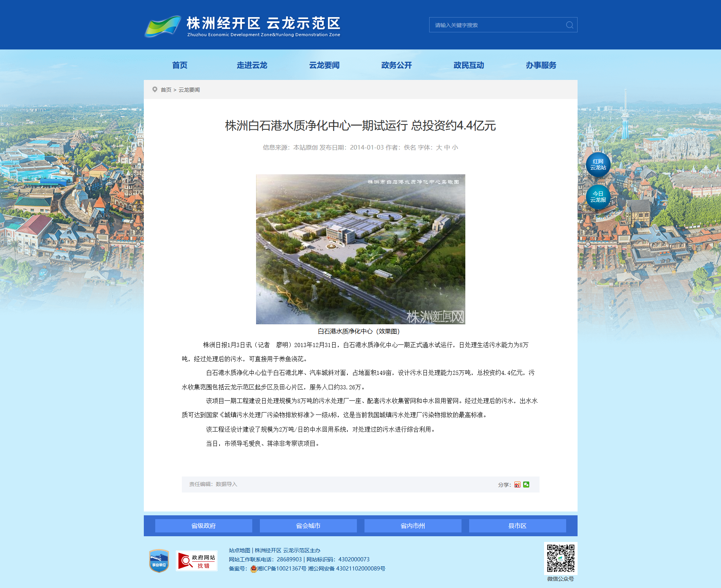Set font size to 小
The image size is (721, 588).
(455, 147)
